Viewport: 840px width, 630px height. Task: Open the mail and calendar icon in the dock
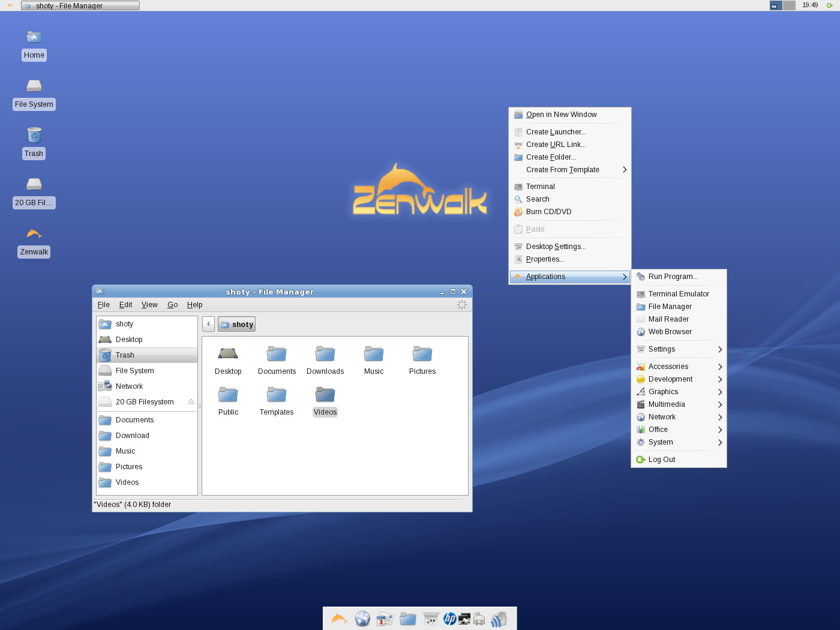[385, 618]
